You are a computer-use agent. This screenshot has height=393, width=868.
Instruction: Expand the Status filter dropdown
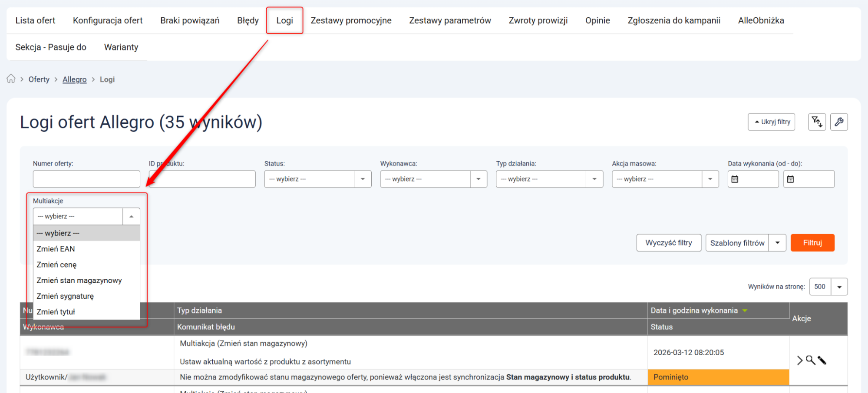click(x=363, y=179)
